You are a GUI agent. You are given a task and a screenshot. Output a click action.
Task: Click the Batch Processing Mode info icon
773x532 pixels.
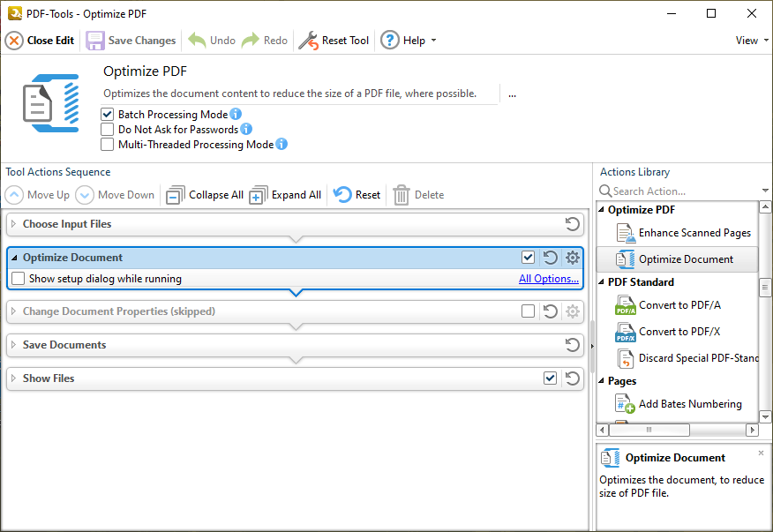point(235,114)
